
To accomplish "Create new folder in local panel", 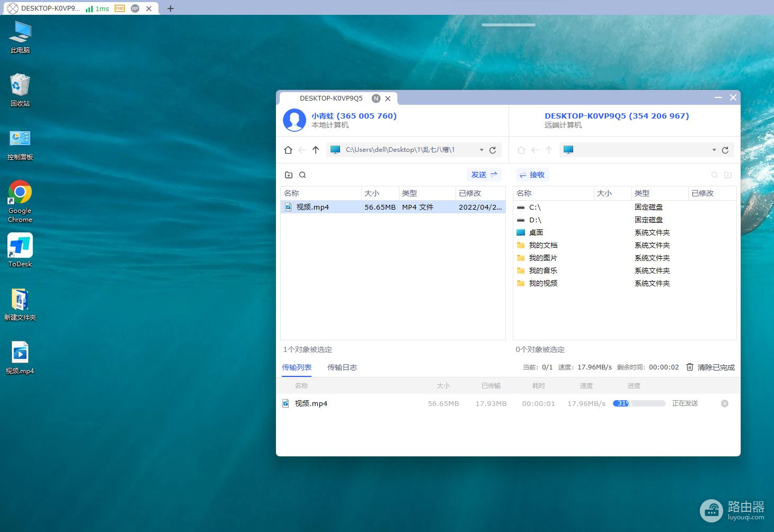I will point(289,175).
